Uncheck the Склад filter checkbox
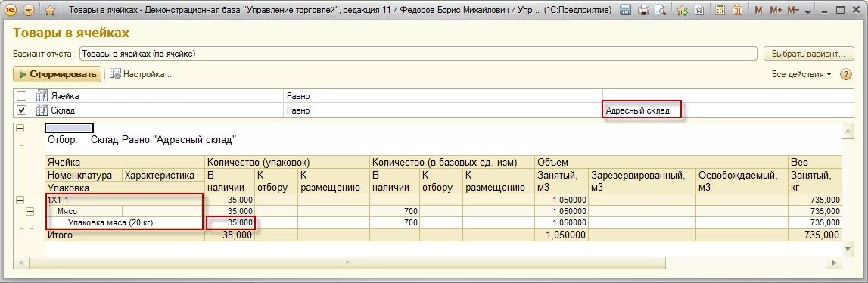The width and height of the screenshot is (868, 283). point(22,110)
